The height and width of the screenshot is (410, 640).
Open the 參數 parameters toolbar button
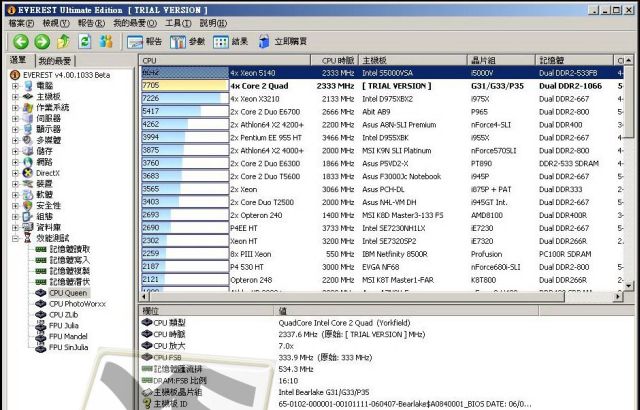pyautogui.click(x=188, y=42)
